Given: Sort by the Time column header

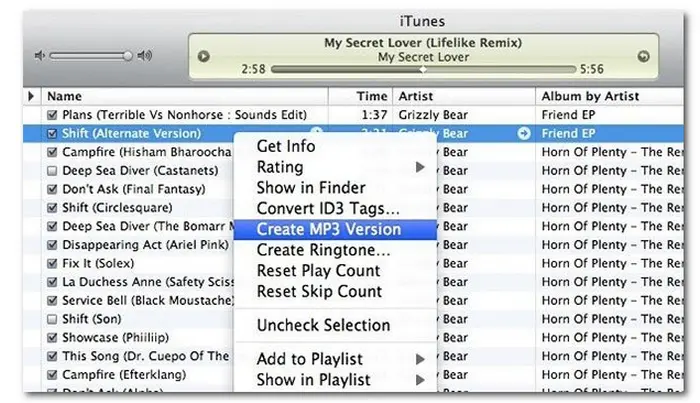Looking at the screenshot, I should pyautogui.click(x=361, y=96).
